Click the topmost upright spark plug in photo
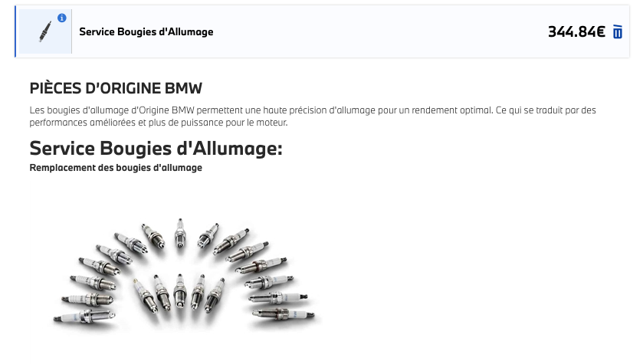Screen dimensions: 643x364 (180, 233)
